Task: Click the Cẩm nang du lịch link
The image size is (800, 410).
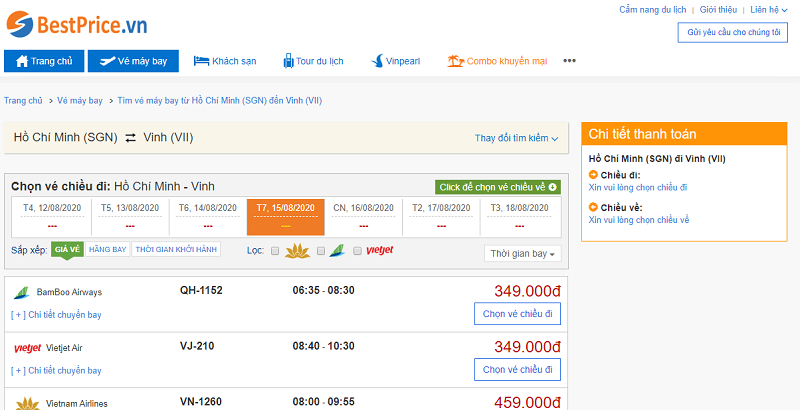Action: pyautogui.click(x=653, y=10)
